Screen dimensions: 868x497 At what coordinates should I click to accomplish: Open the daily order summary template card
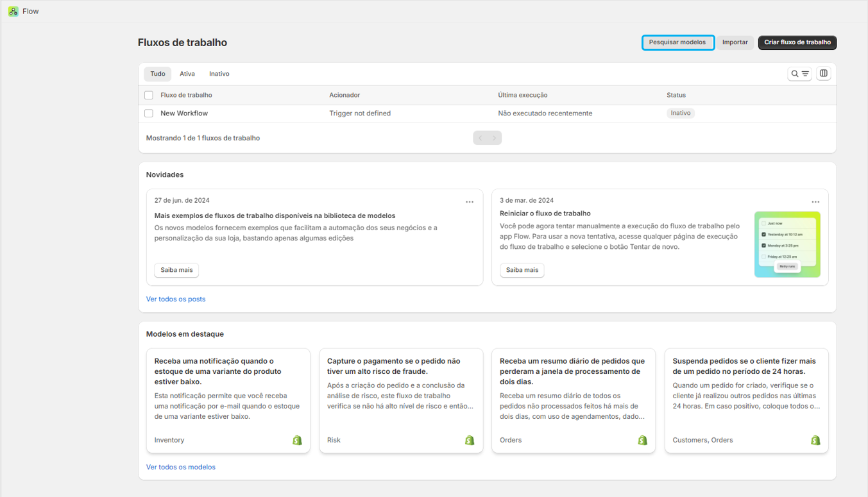[x=574, y=401]
